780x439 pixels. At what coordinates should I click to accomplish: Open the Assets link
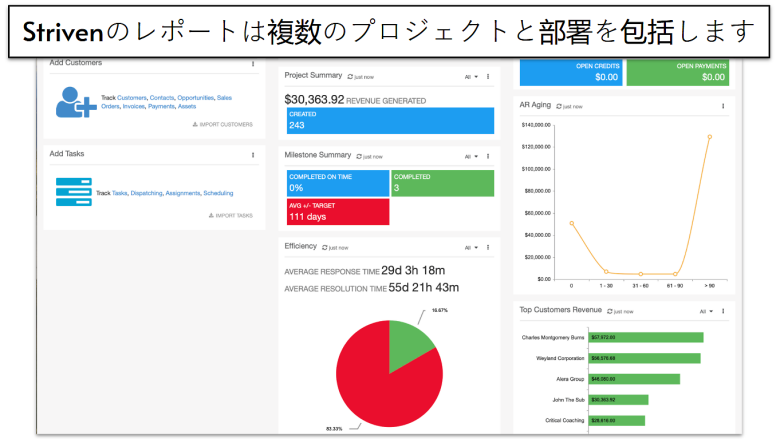pyautogui.click(x=187, y=106)
